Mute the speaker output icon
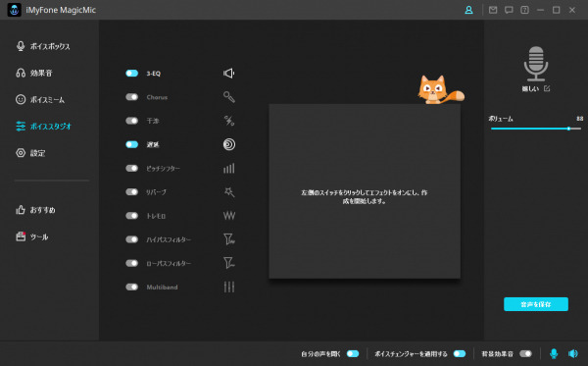 [x=573, y=353]
